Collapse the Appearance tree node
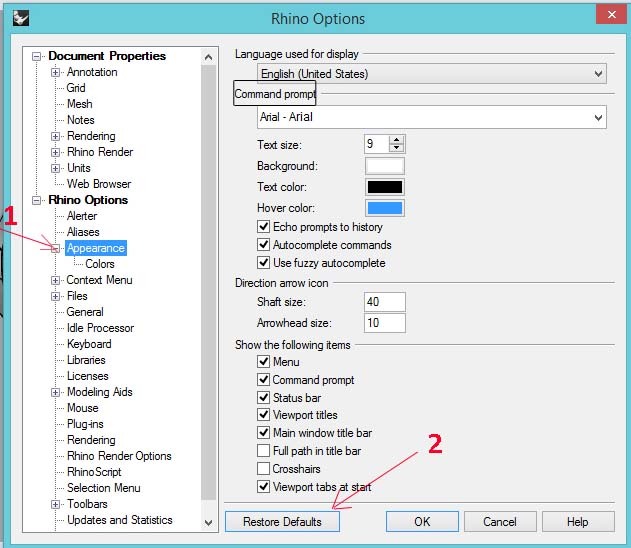This screenshot has height=548, width=631. 56,248
